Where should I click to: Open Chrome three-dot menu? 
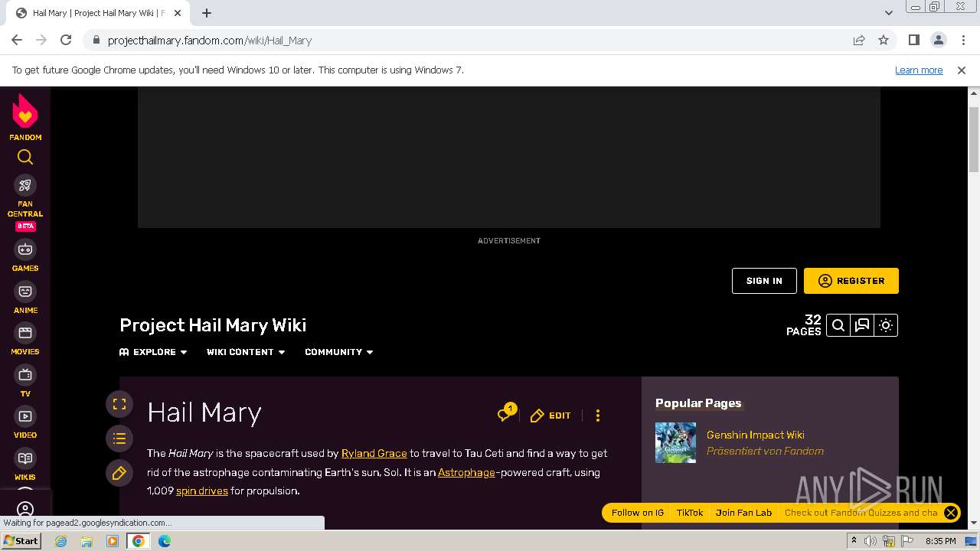coord(962,40)
